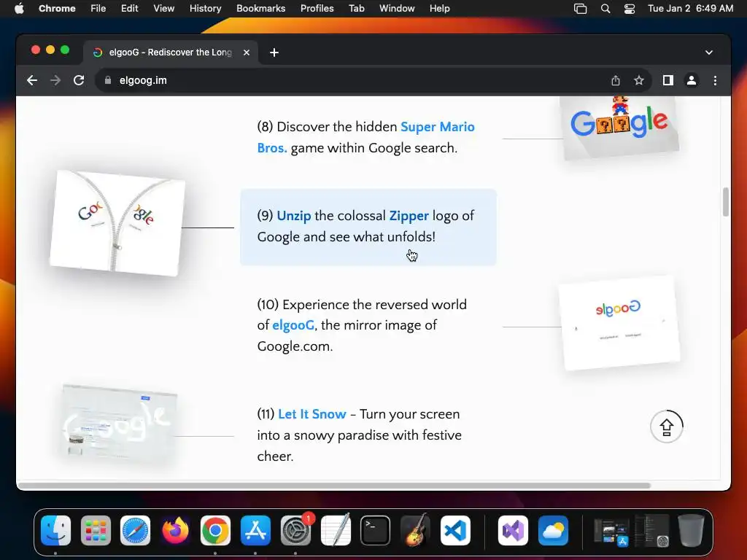Open Visual Studio Code from the Dock
The height and width of the screenshot is (560, 747).
tap(455, 531)
